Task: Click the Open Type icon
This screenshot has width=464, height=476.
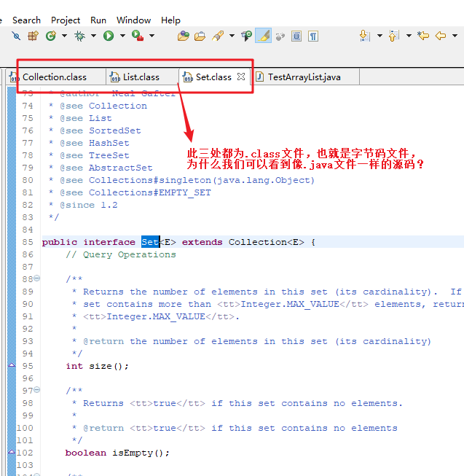Action: click(x=183, y=36)
